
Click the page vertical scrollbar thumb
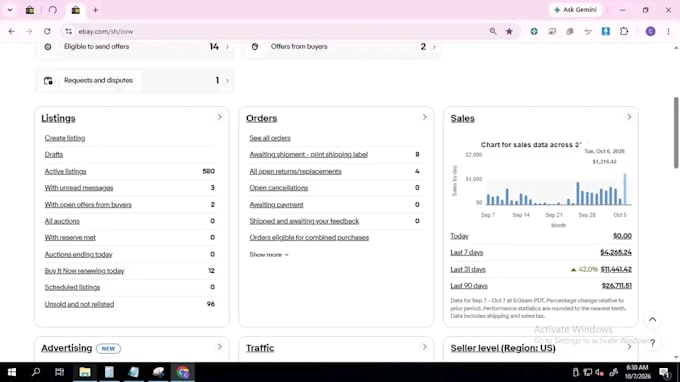676,133
